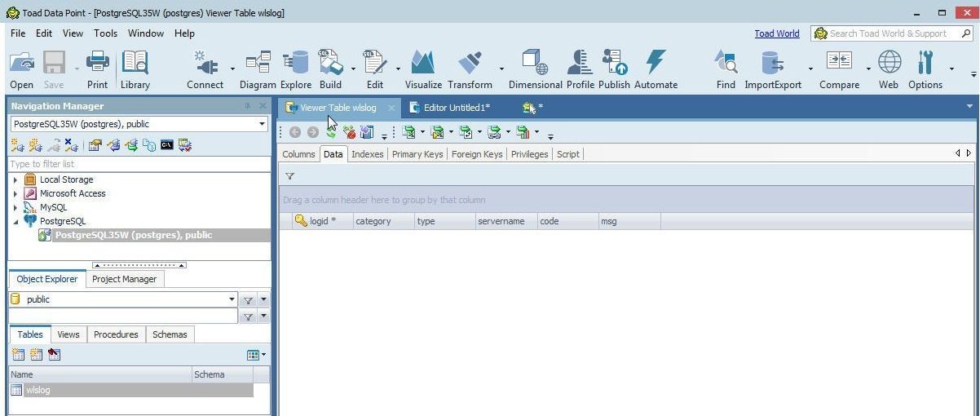Screen dimensions: 980x416
Task: Click the Find toolbar icon
Action: pyautogui.click(x=726, y=69)
